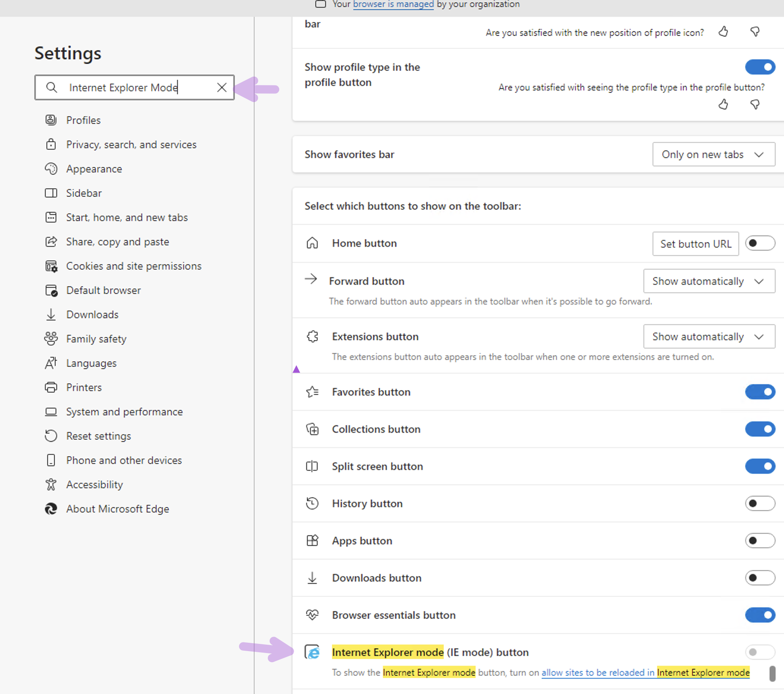Viewport: 784px width, 694px height.
Task: Click the Family safety icon
Action: point(51,339)
